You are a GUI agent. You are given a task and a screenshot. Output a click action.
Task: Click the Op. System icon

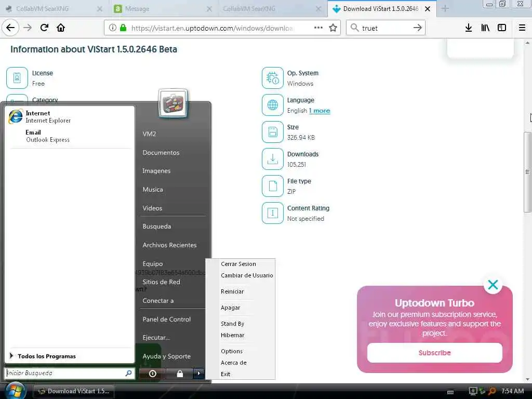(272, 78)
